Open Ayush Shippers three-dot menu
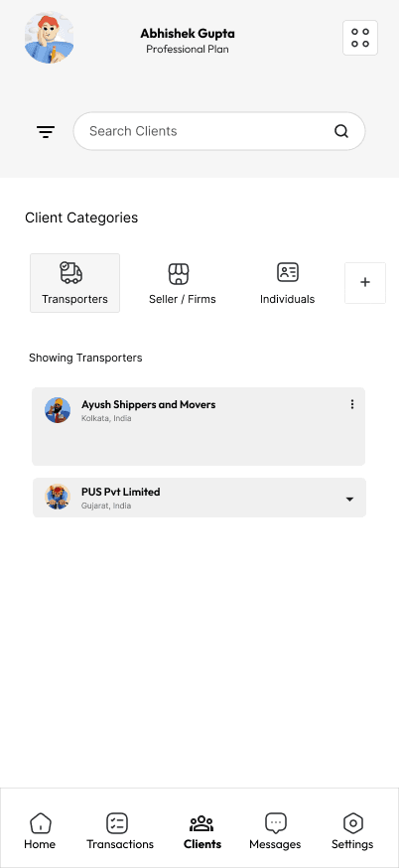This screenshot has width=399, height=868. [x=352, y=404]
